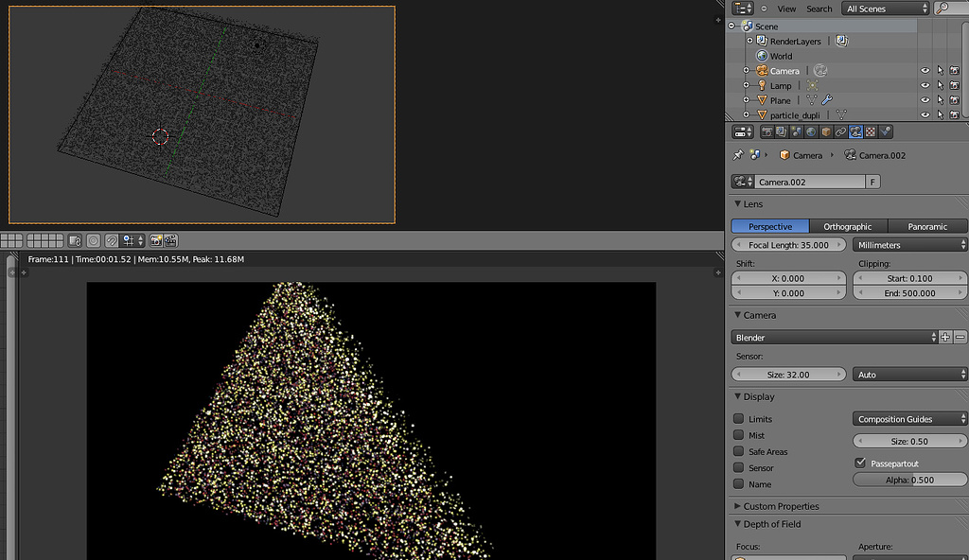Open the All Scenes display mode dropdown
This screenshot has height=560, width=969.
pyautogui.click(x=885, y=8)
